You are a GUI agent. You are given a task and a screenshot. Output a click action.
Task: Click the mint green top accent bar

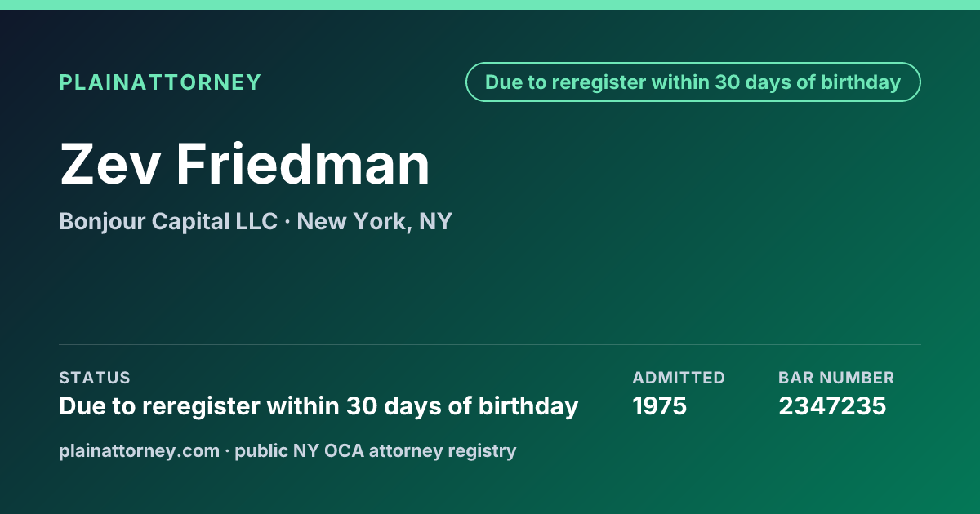click(490, 5)
